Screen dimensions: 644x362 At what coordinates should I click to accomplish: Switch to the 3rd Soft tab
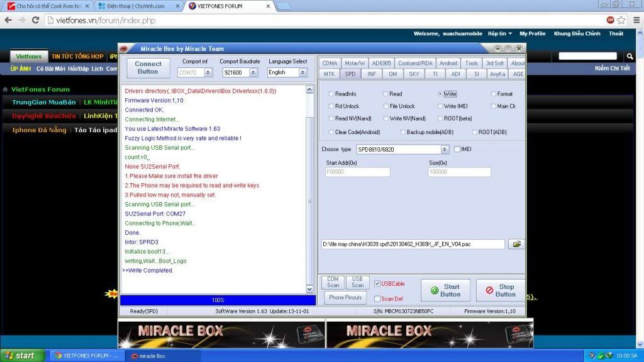coord(494,63)
